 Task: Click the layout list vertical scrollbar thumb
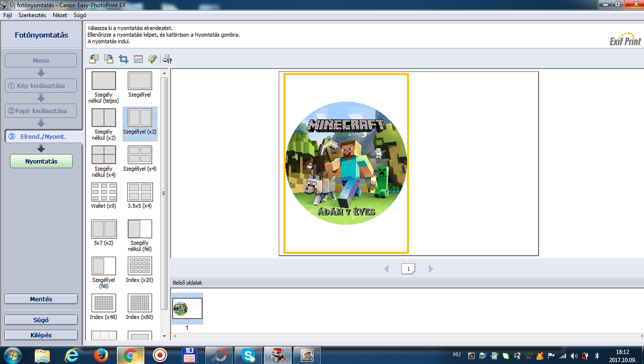pos(164,194)
